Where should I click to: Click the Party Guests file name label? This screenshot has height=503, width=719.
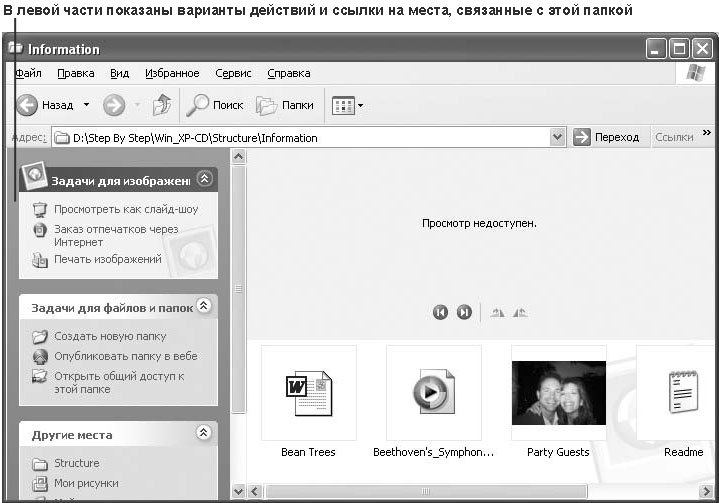point(558,452)
